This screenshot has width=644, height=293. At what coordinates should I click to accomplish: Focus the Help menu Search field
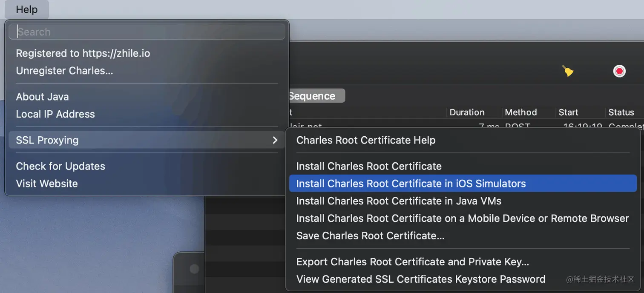(147, 32)
